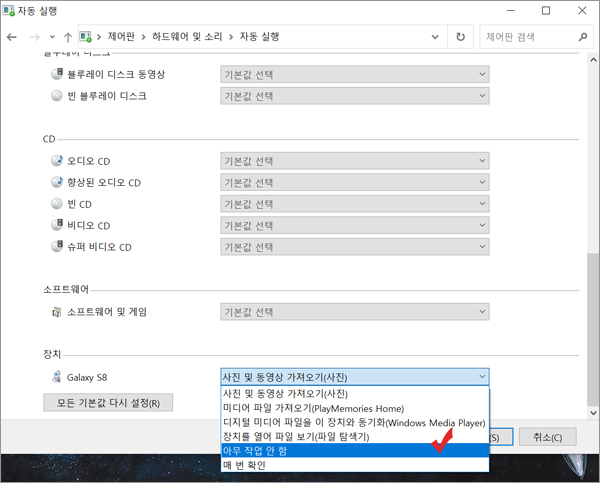Click 취소(C) cancel button
The image size is (600, 483).
point(548,437)
